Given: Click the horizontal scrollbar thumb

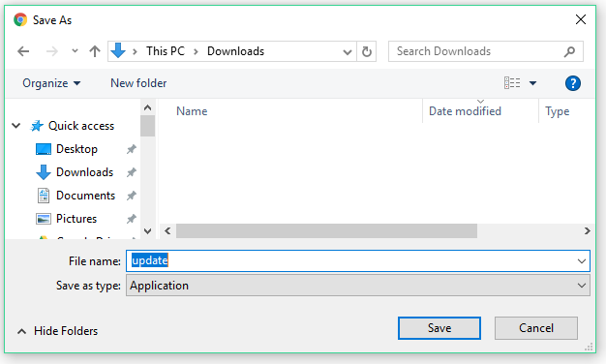Looking at the screenshot, I should pyautogui.click(x=326, y=231).
